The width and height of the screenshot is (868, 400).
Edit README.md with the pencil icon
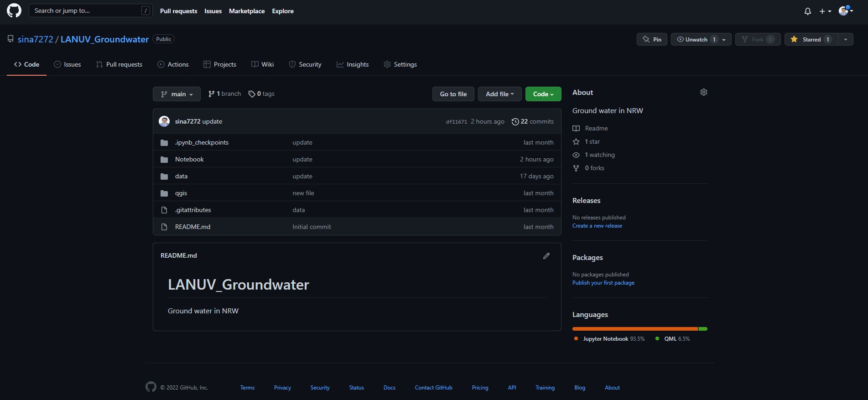(546, 256)
